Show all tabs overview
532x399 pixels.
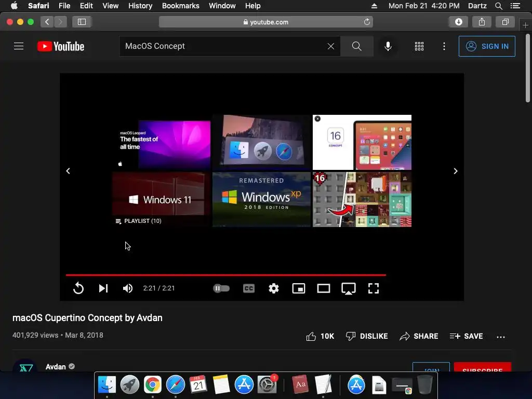pyautogui.click(x=505, y=22)
